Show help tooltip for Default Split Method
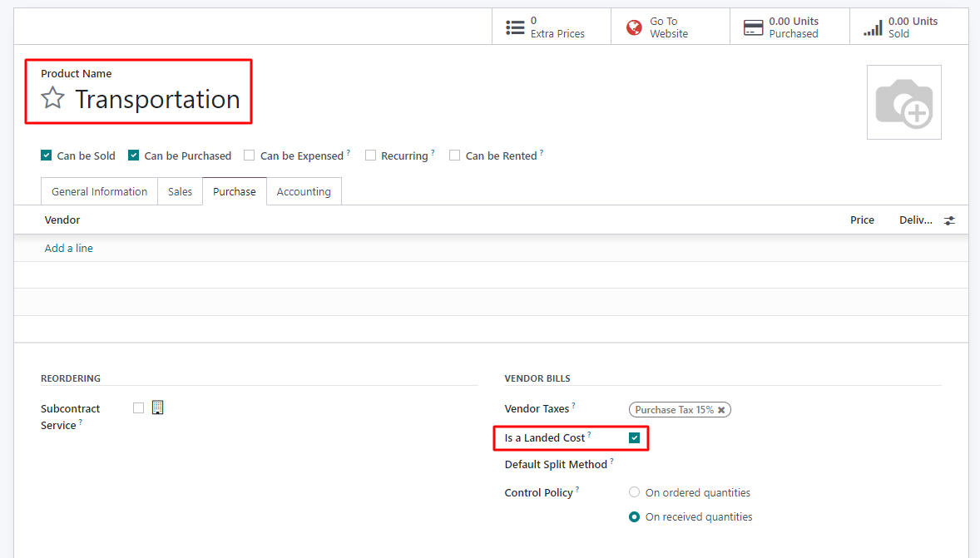The image size is (980, 558). (x=611, y=462)
